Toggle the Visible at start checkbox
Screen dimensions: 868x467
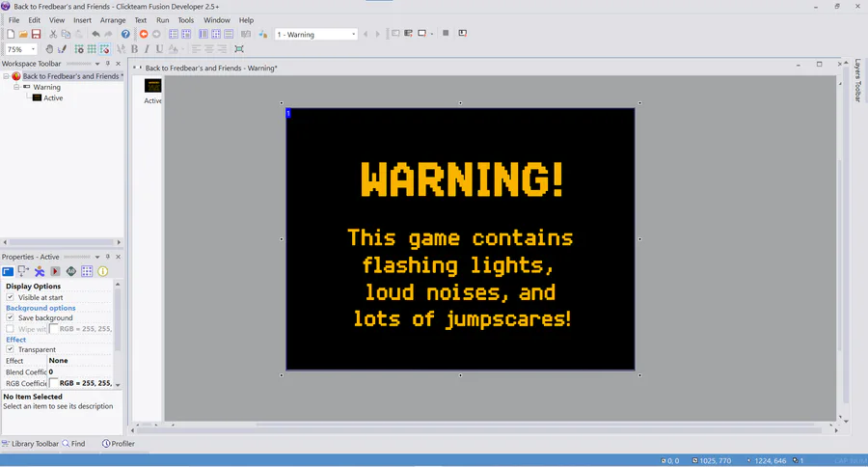coord(10,297)
